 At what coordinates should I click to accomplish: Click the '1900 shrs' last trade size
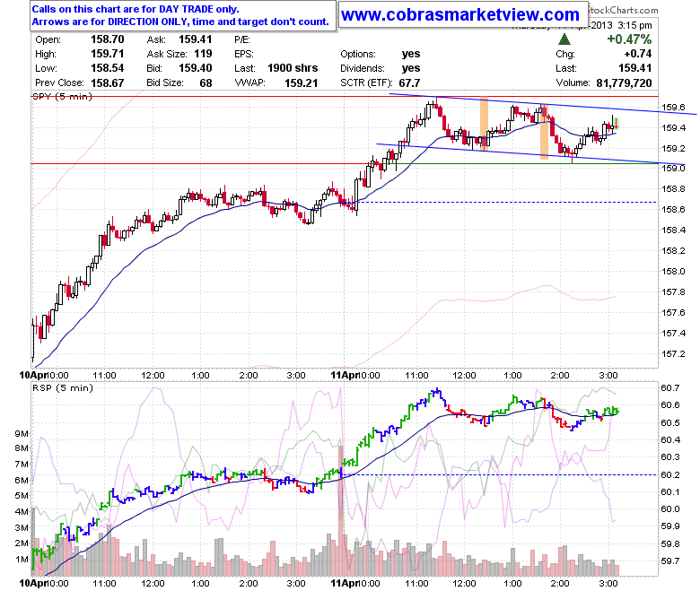tap(293, 68)
